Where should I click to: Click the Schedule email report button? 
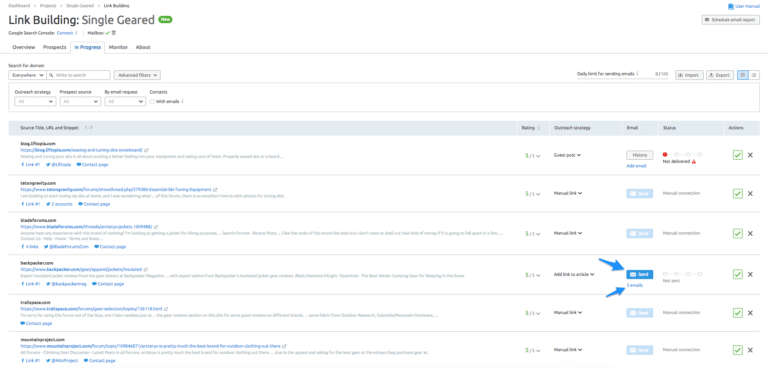[x=730, y=20]
